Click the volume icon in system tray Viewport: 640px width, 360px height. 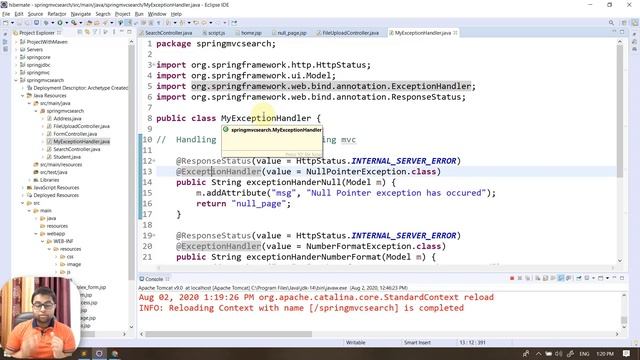558,354
